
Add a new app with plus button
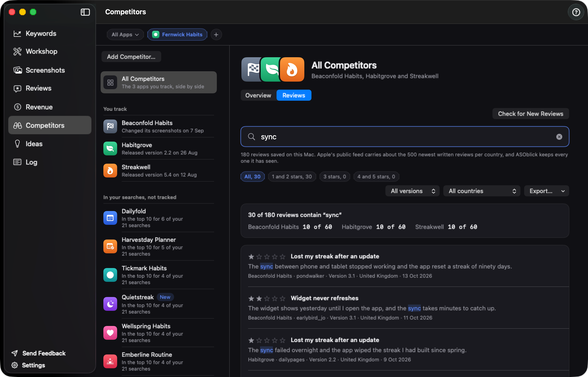pyautogui.click(x=216, y=34)
